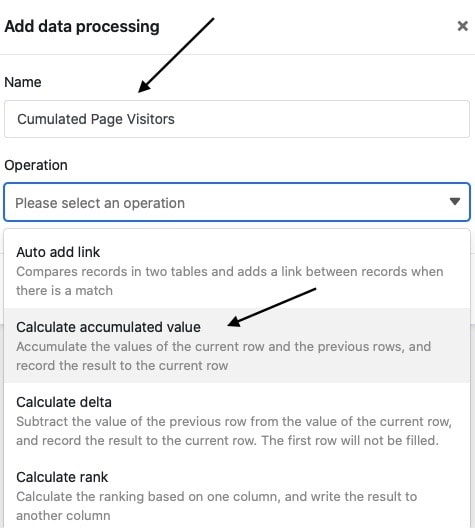The width and height of the screenshot is (475, 528).
Task: Click the Name field label
Action: [23, 82]
